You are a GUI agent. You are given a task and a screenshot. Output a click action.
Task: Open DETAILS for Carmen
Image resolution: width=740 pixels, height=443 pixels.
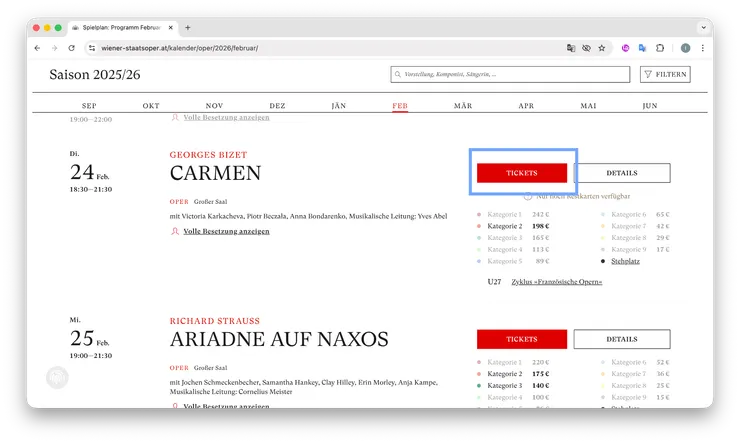point(622,173)
